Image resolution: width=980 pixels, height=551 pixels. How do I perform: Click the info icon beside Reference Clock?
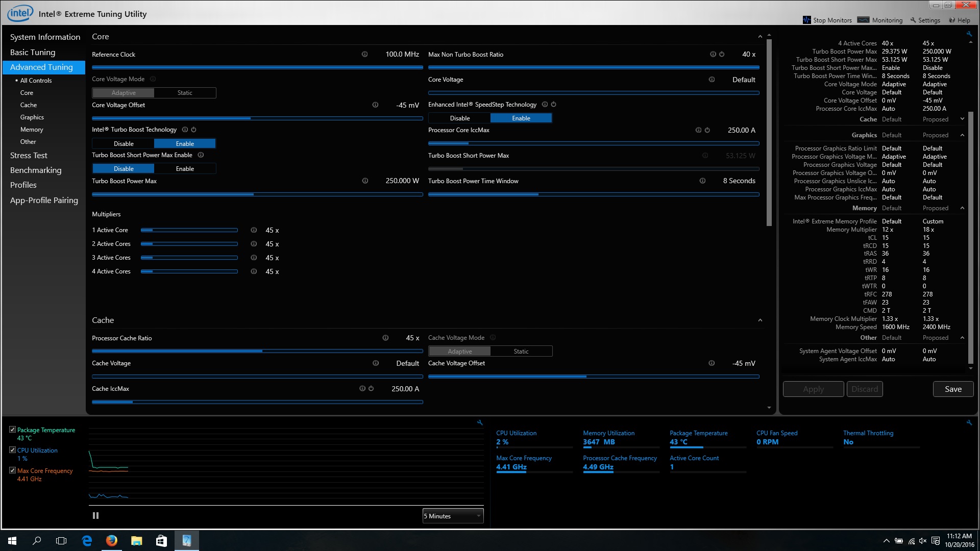pos(364,54)
